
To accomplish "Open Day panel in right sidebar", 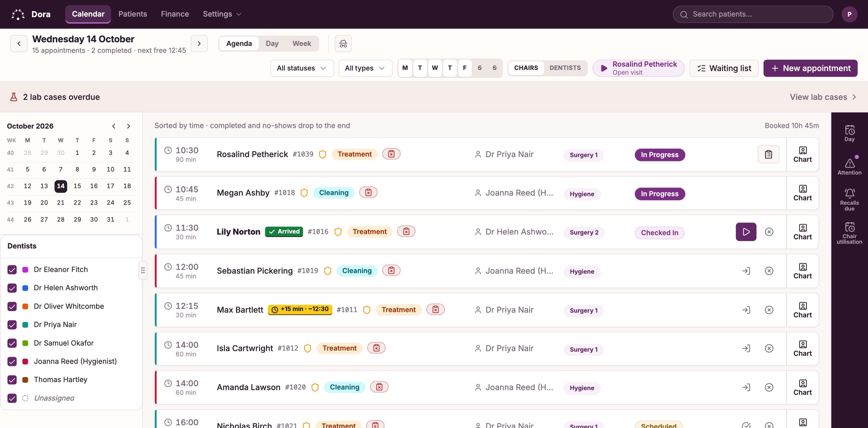I will (849, 133).
